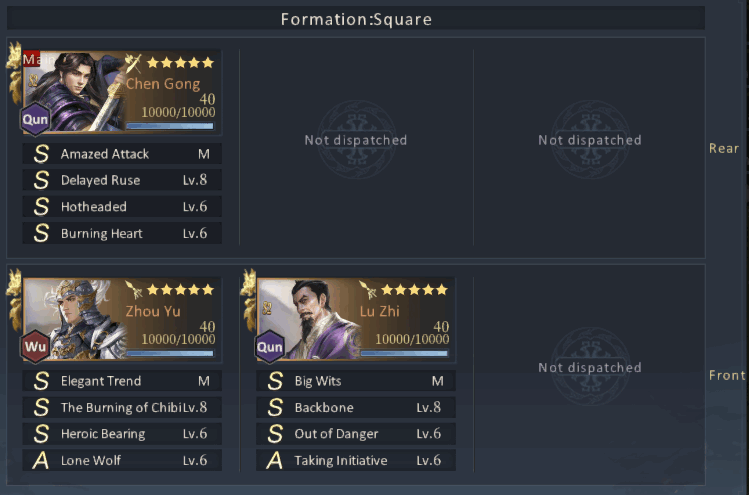Click Zhou Yu's red Wu faction badge
The width and height of the screenshot is (749, 495).
35,346
